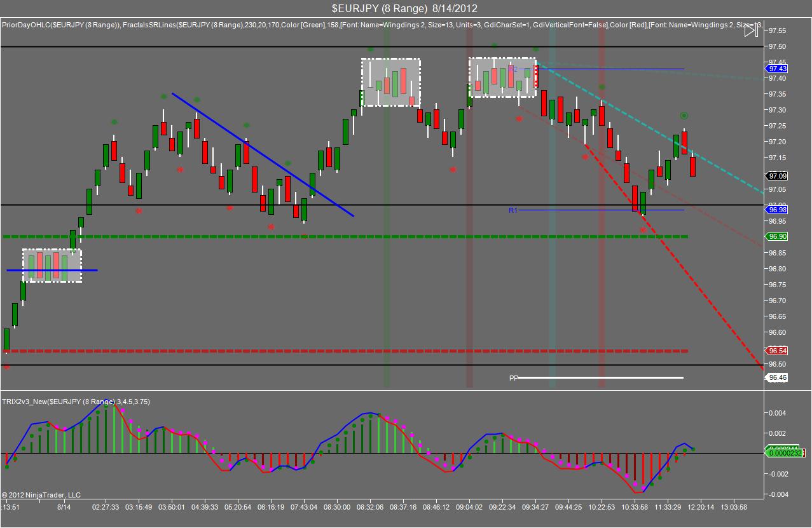Select the cyan dashed descending trendline

pyautogui.click(x=649, y=128)
